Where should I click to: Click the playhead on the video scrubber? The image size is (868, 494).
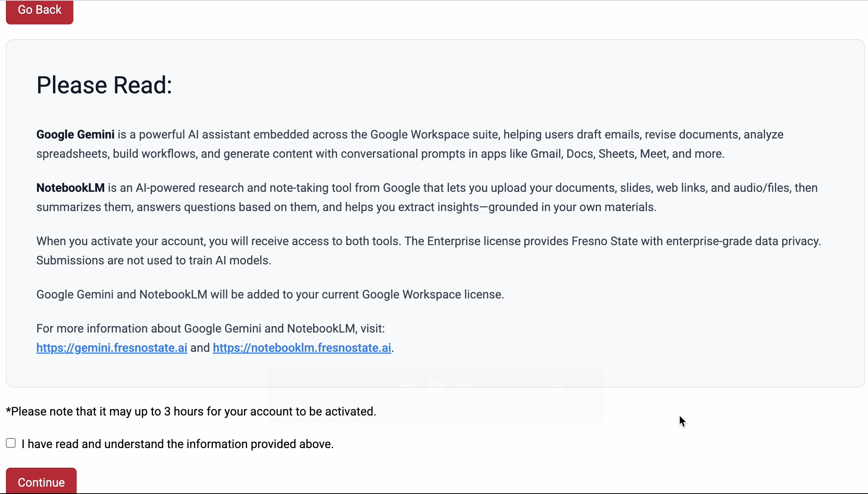[469, 411]
